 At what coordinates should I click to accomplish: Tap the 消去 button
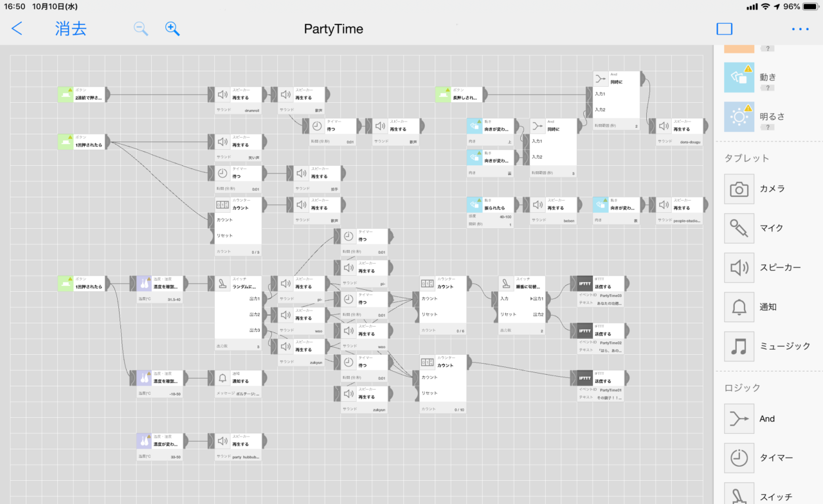tap(71, 29)
